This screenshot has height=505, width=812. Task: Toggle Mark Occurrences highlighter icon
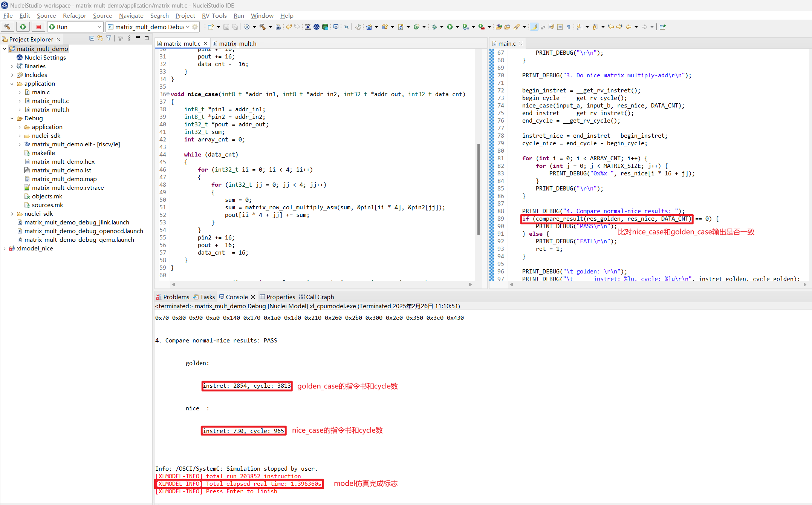(x=534, y=27)
